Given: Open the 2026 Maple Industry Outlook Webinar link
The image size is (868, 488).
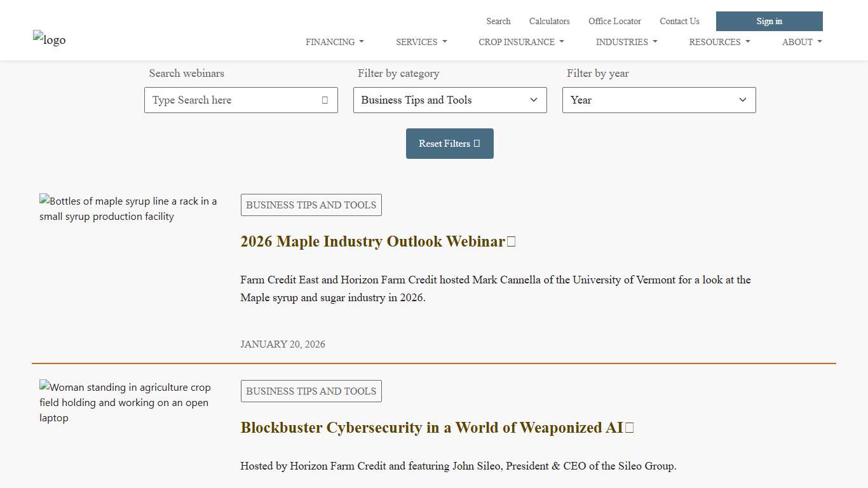Looking at the screenshot, I should tap(372, 241).
